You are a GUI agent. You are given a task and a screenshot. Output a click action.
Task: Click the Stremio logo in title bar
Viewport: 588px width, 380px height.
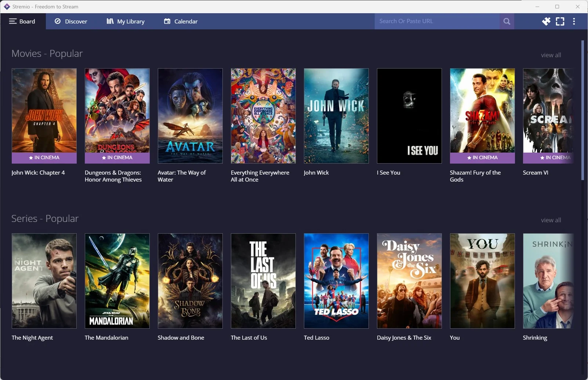(7, 7)
